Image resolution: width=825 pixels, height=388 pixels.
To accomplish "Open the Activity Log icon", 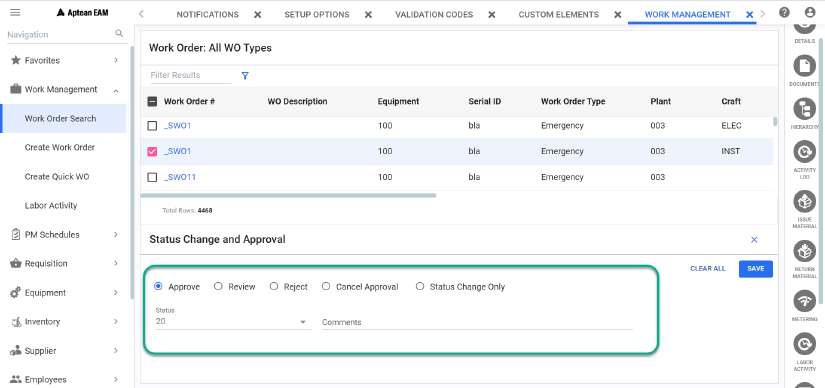I will 804,152.
